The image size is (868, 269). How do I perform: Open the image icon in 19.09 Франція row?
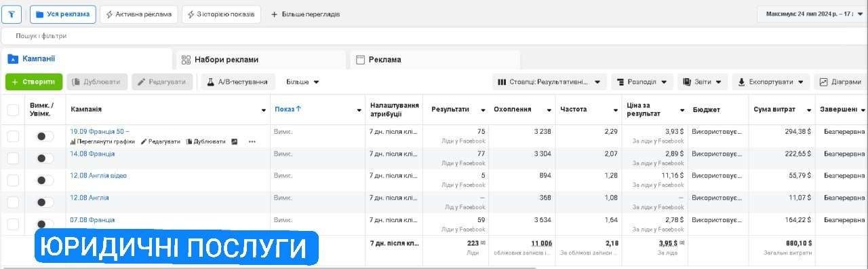point(235,142)
